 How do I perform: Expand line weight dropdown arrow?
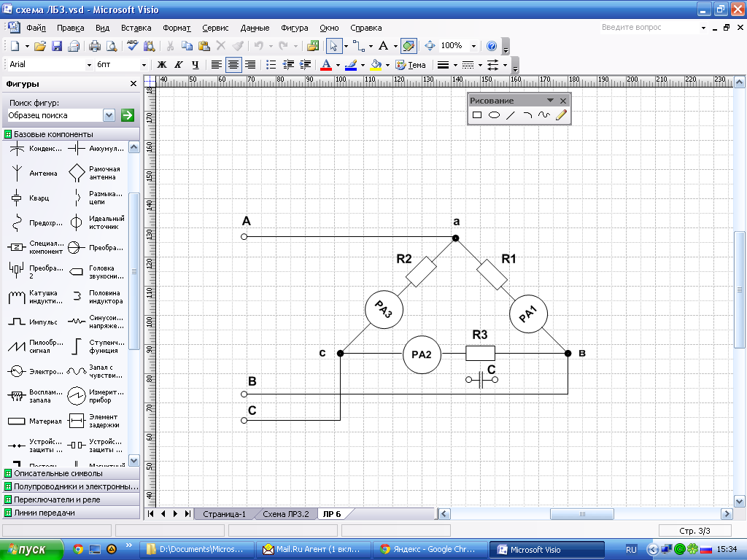tap(455, 65)
